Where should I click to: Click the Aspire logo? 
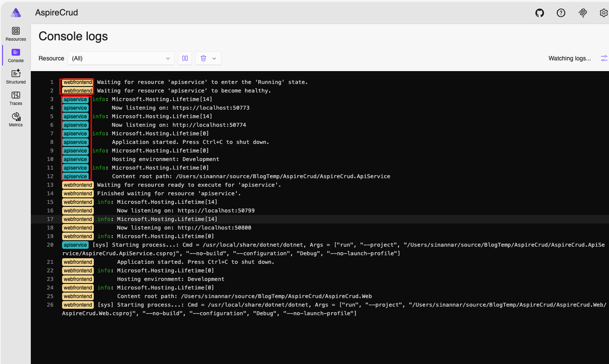click(x=16, y=13)
